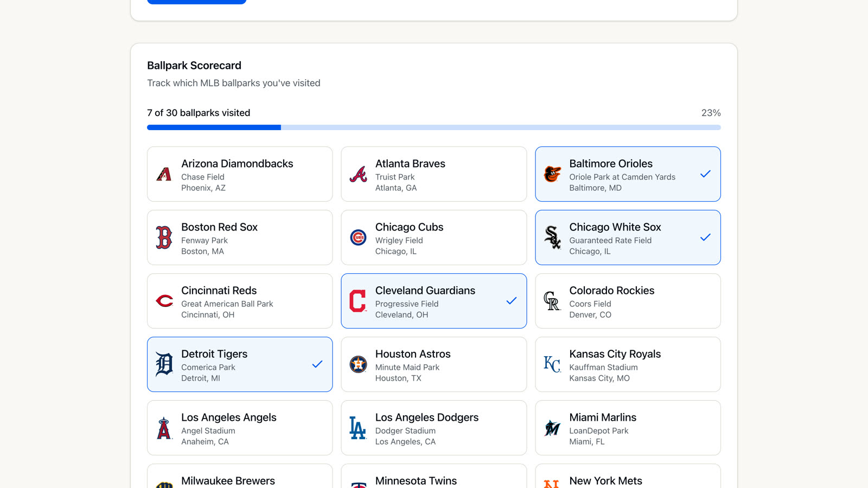Screen dimensions: 868x488
Task: Uncheck the Detroit Tigers visited checkmark
Action: click(x=317, y=364)
